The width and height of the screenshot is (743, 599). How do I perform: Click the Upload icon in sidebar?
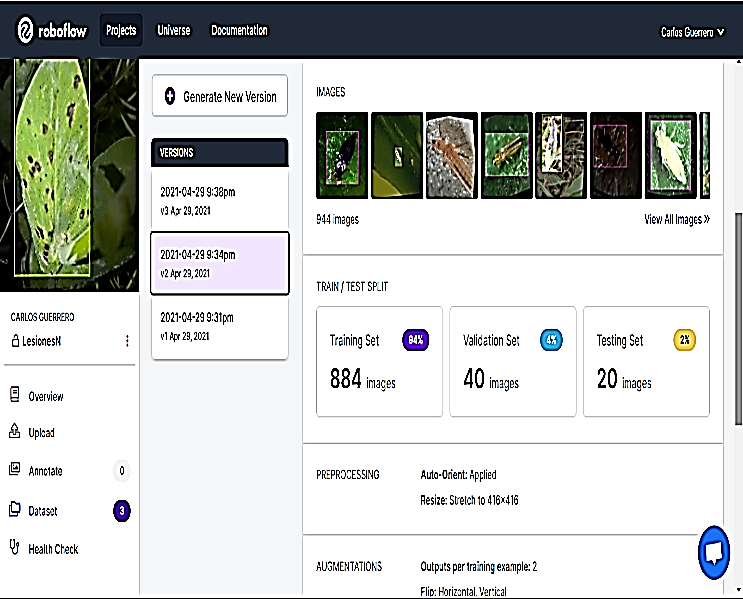[x=14, y=432]
